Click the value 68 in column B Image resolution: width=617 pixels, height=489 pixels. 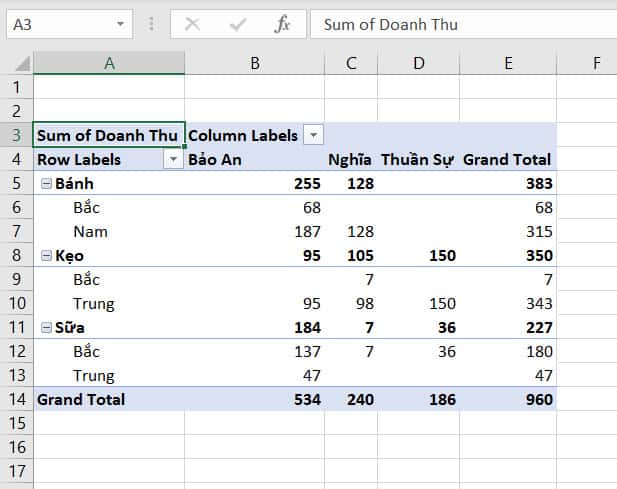(312, 207)
